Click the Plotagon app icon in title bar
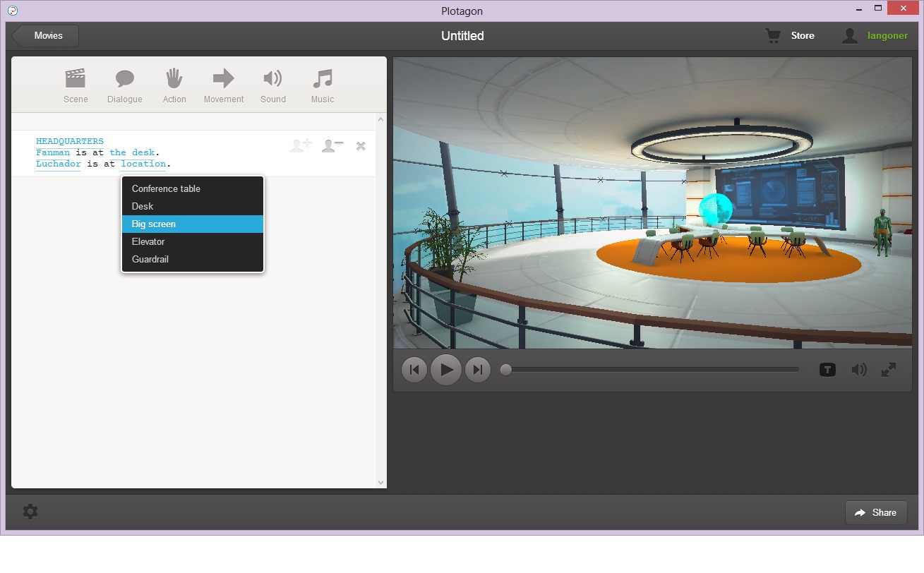The width and height of the screenshot is (924, 573). pos(11,11)
